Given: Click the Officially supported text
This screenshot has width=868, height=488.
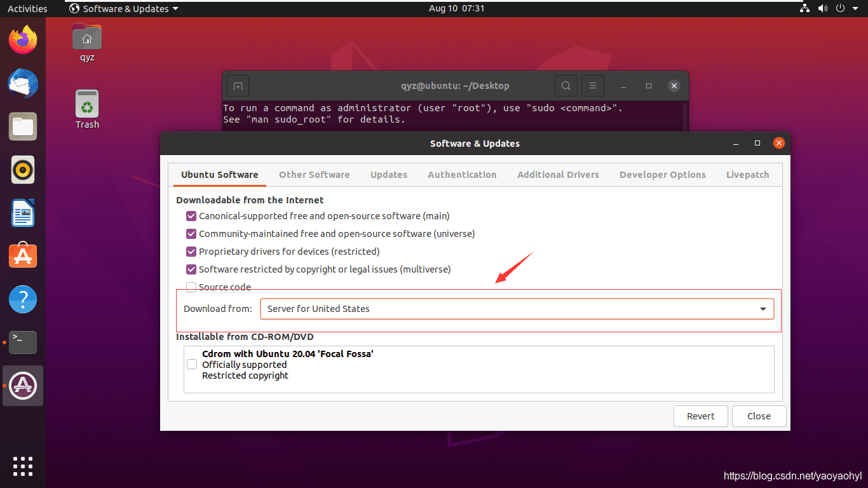Looking at the screenshot, I should tap(245, 365).
